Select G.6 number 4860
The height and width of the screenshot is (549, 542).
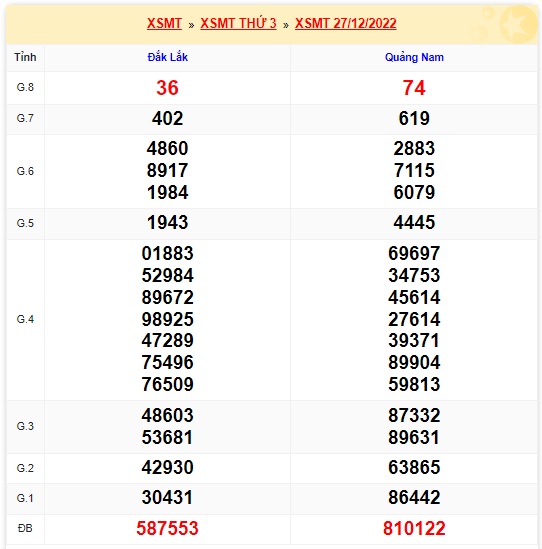pyautogui.click(x=167, y=148)
